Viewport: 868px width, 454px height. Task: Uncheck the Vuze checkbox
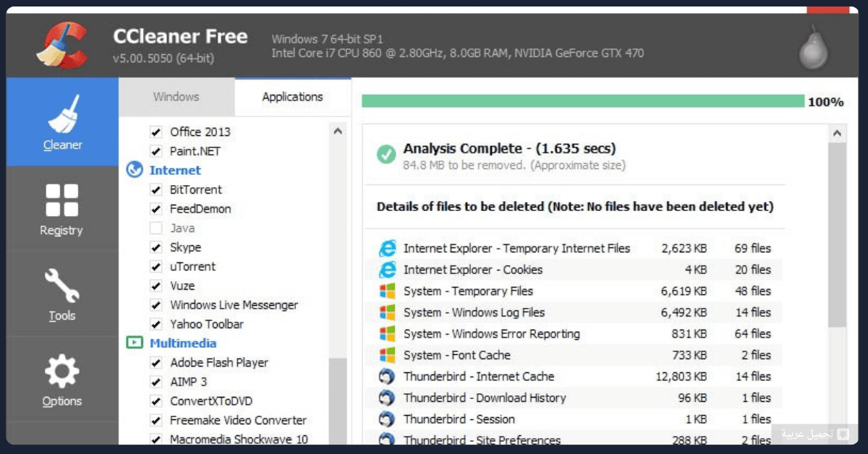(156, 286)
